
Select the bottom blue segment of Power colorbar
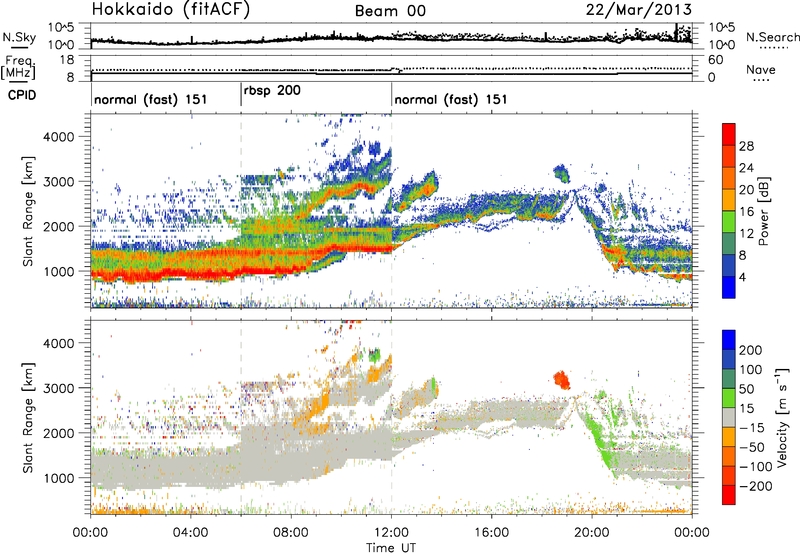[x=729, y=288]
